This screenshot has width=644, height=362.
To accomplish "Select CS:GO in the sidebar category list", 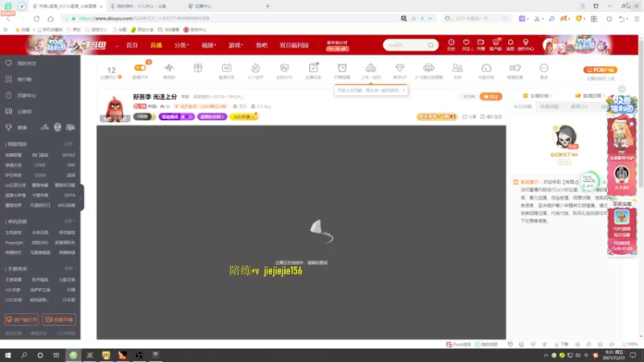I will click(x=39, y=175).
